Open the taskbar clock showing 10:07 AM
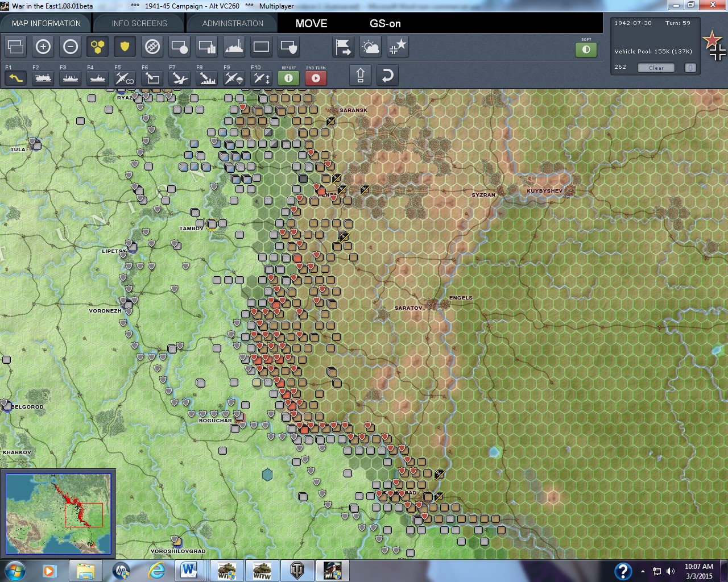The image size is (728, 582). pos(699,571)
